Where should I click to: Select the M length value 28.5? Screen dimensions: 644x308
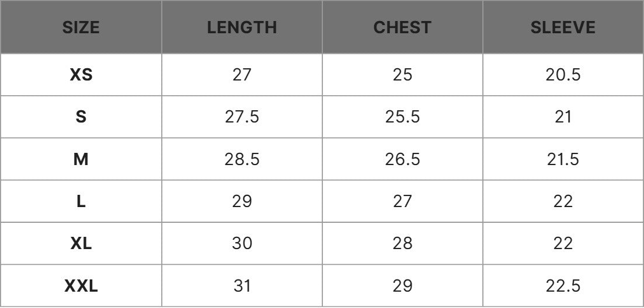pyautogui.click(x=242, y=159)
